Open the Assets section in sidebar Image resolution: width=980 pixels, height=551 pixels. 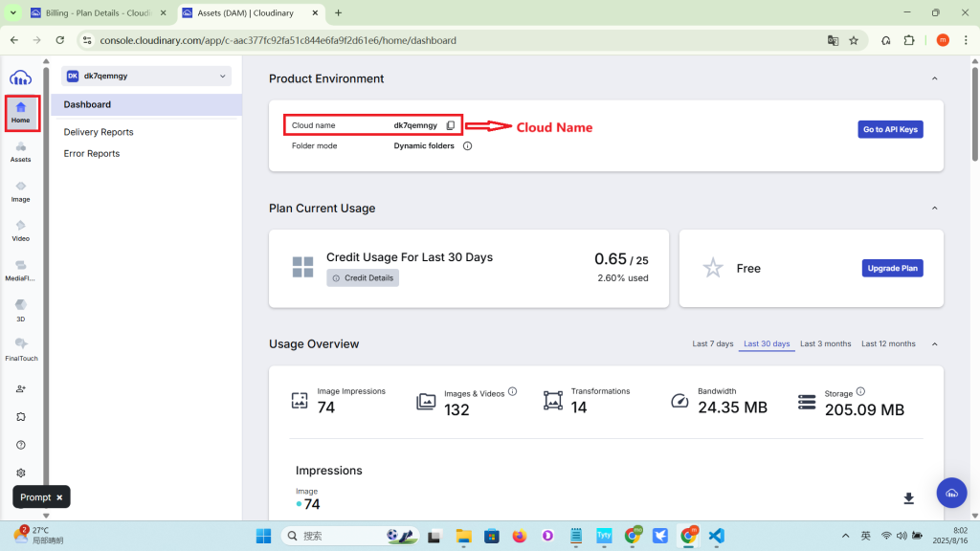click(21, 152)
